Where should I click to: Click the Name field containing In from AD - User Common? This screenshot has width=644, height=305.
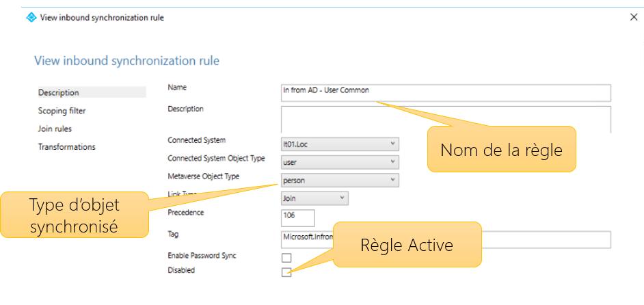click(446, 92)
